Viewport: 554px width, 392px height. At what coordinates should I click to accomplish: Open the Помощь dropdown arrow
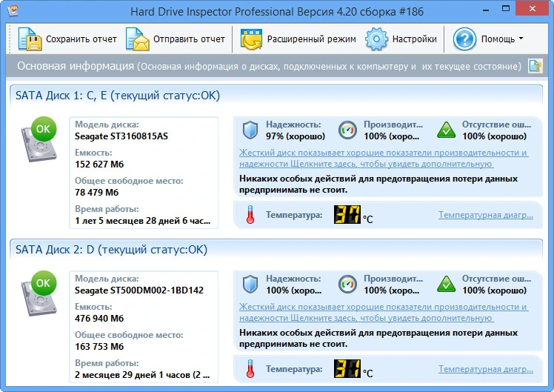(x=521, y=39)
